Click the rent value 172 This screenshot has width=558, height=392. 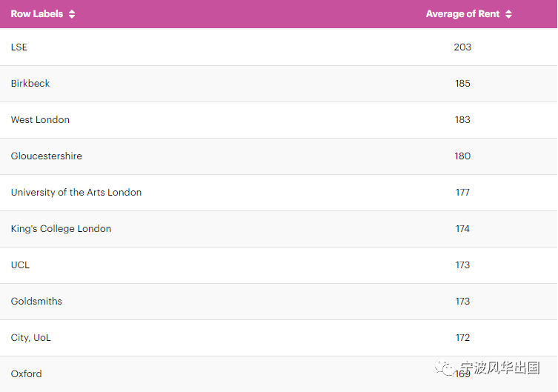462,338
